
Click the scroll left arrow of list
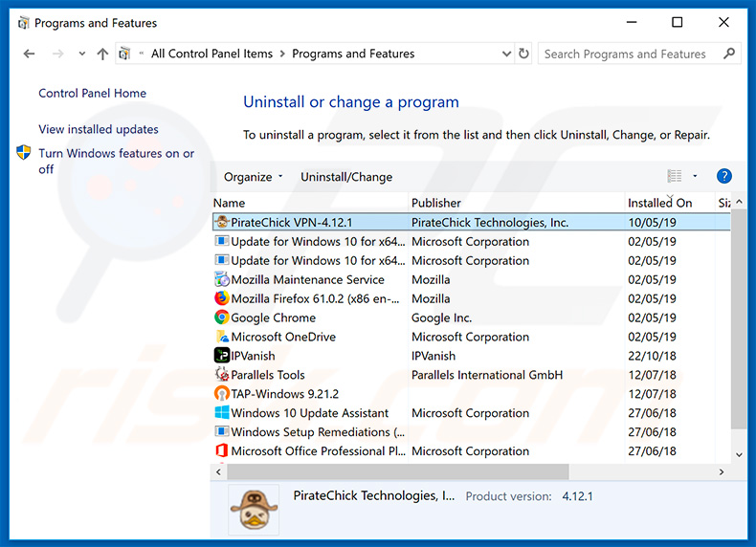[x=219, y=471]
